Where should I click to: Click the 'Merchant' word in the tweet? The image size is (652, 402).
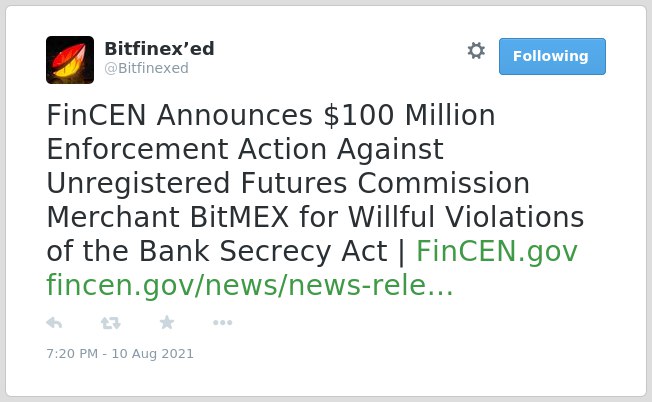point(113,217)
